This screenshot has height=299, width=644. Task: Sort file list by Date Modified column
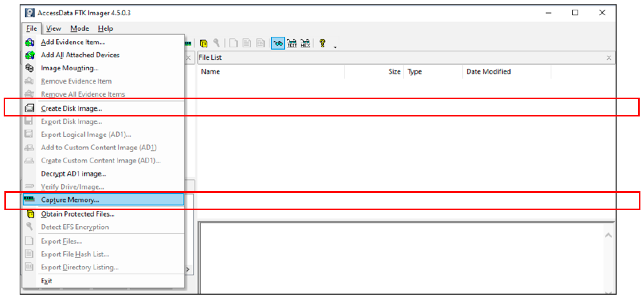pos(488,72)
